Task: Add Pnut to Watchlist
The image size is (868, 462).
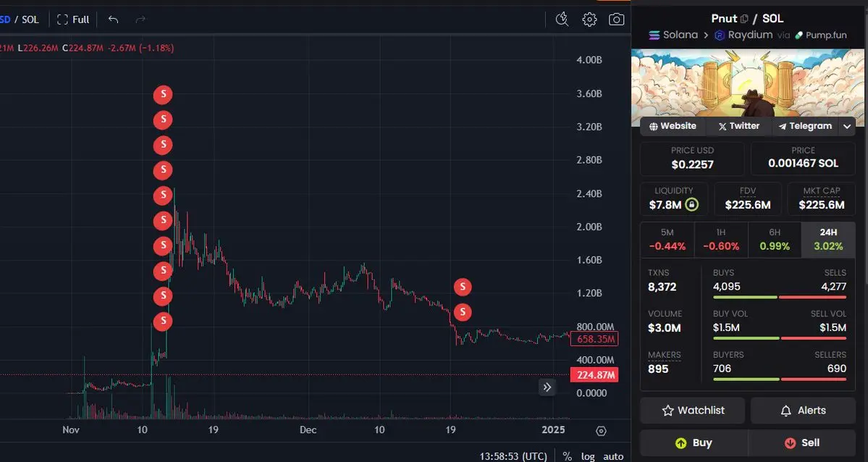Action: coord(693,411)
